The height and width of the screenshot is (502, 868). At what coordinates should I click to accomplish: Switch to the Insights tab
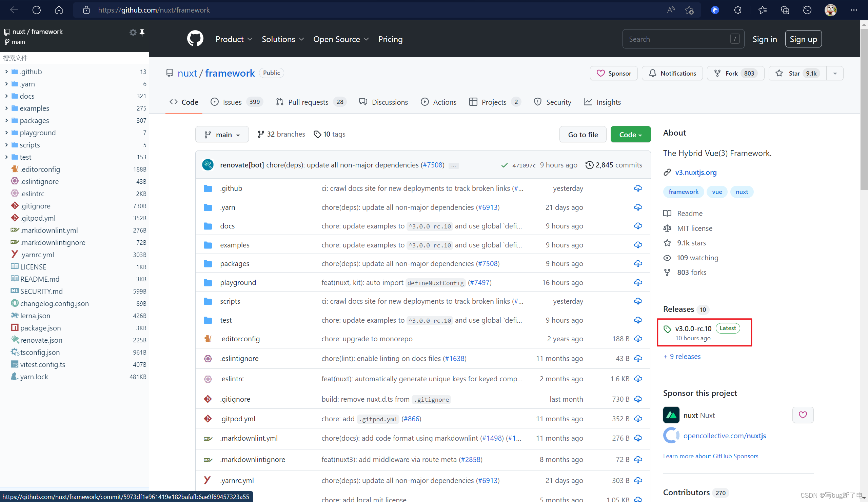click(602, 102)
